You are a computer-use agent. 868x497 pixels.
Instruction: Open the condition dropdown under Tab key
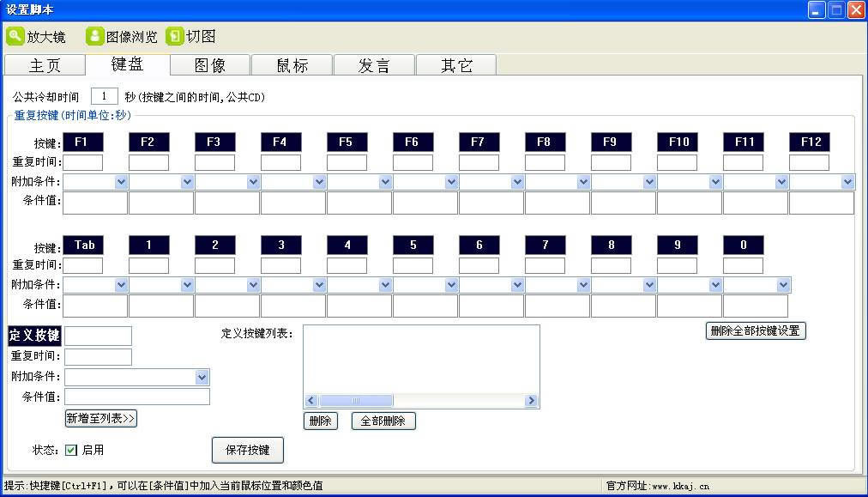121,284
